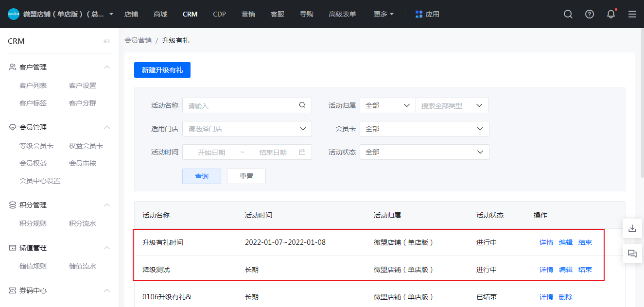Open the 更多 dropdown menu
Screen dimensions: 644x307
pyautogui.click(x=383, y=14)
